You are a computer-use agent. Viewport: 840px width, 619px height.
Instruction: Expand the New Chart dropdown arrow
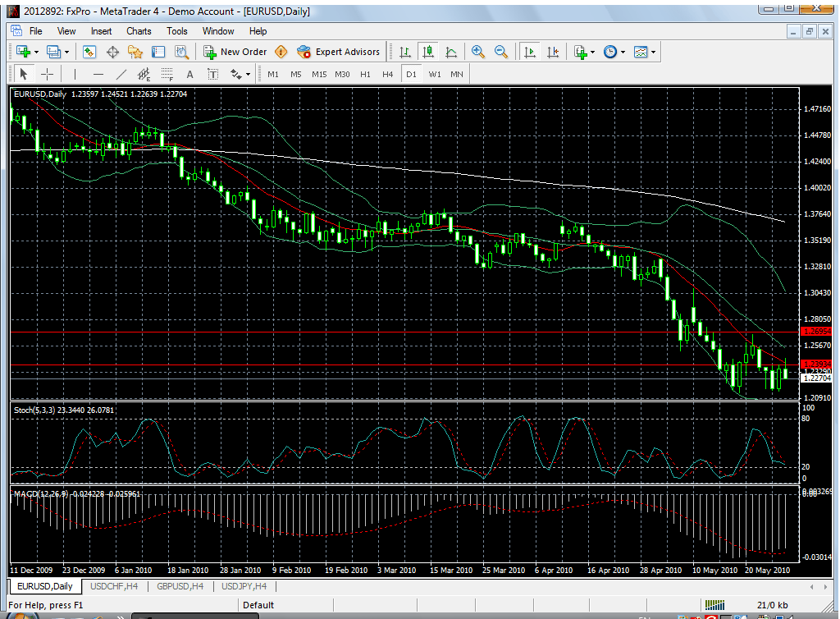coord(36,52)
